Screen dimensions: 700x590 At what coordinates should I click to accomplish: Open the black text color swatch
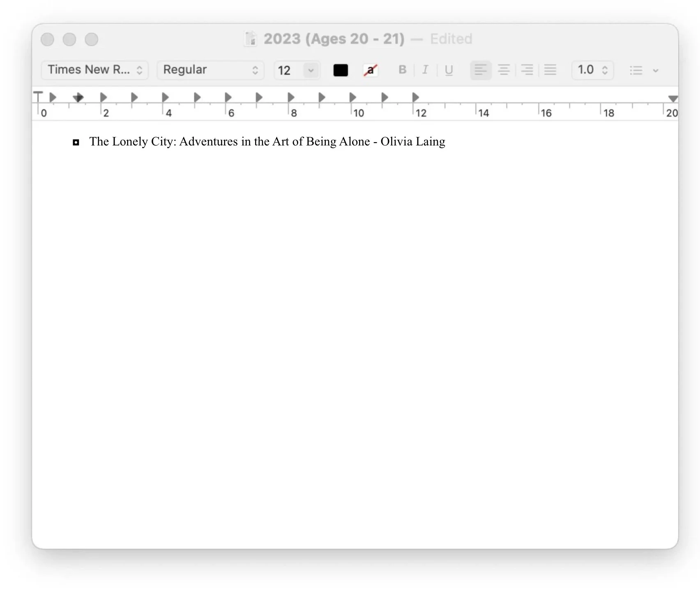coord(341,70)
